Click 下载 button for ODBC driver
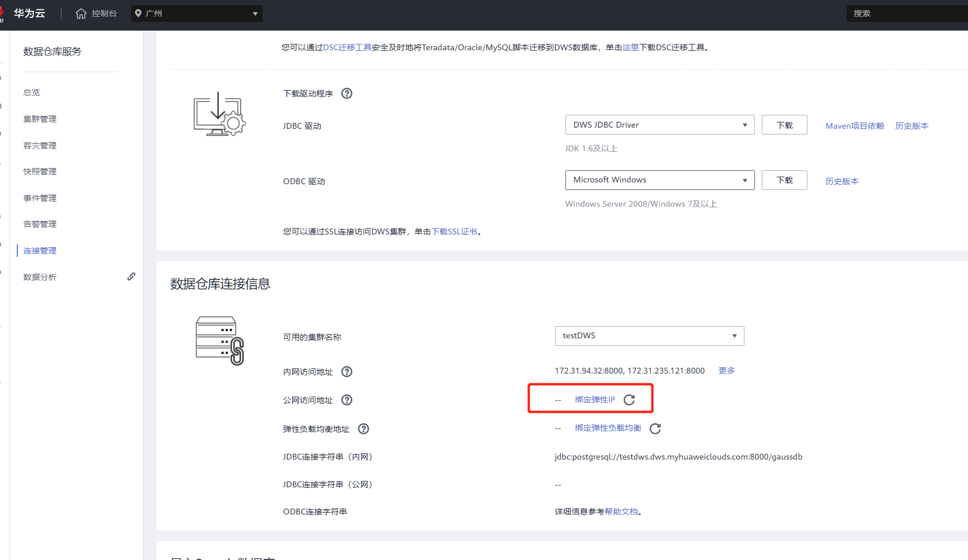Viewport: 968px width, 560px height. pos(784,180)
